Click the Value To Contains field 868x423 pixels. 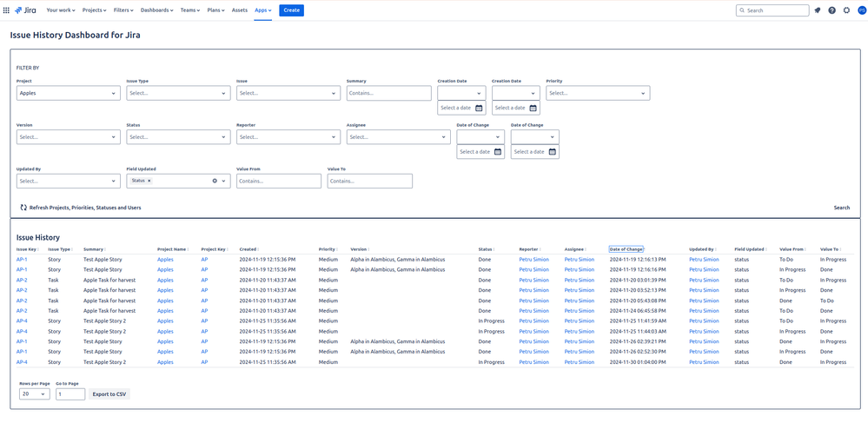370,181
